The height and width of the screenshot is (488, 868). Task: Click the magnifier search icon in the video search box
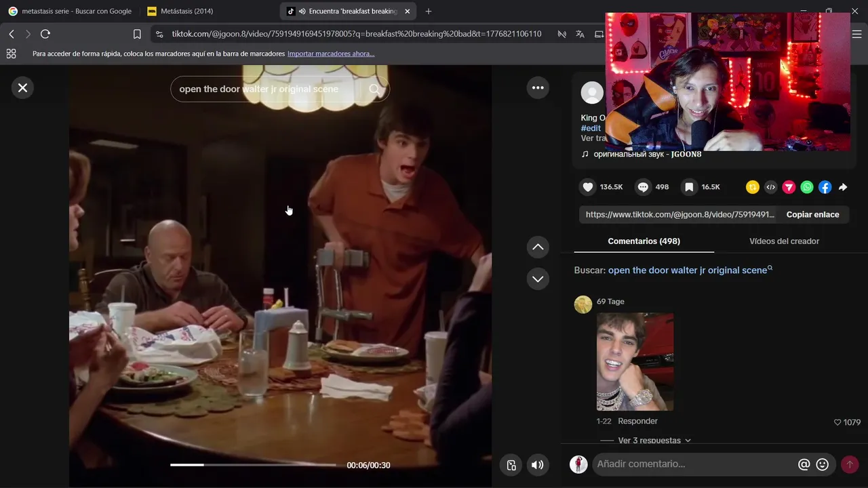tap(374, 89)
